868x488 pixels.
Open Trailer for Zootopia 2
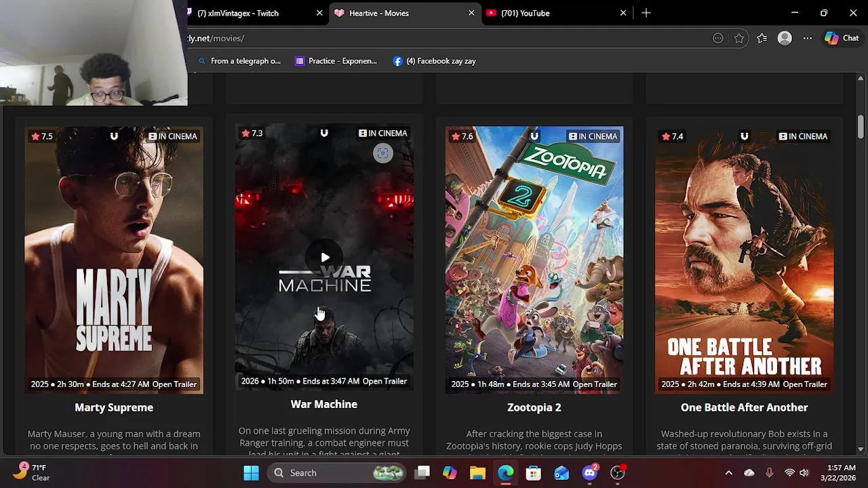point(595,384)
